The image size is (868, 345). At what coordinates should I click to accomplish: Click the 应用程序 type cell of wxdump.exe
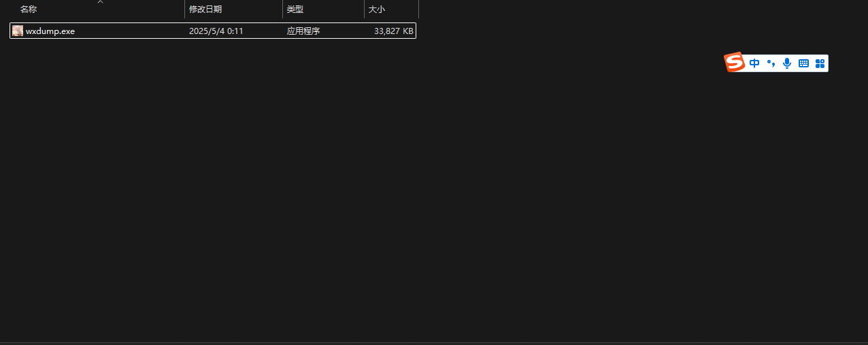pyautogui.click(x=303, y=31)
